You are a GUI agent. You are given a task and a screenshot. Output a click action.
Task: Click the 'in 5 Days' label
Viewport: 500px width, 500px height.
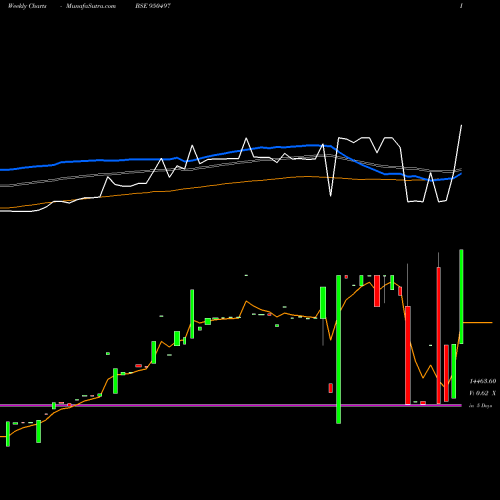[x=480, y=406]
